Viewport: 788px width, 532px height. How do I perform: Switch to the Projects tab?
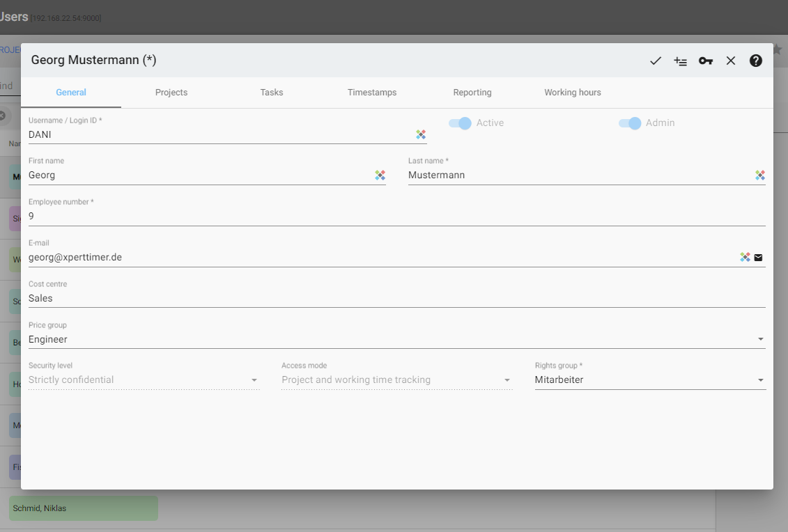[171, 93]
